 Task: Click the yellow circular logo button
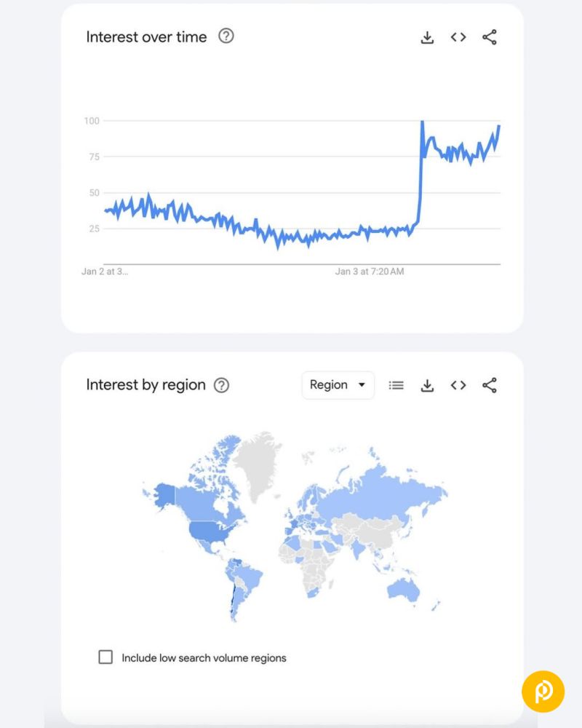[x=543, y=691]
